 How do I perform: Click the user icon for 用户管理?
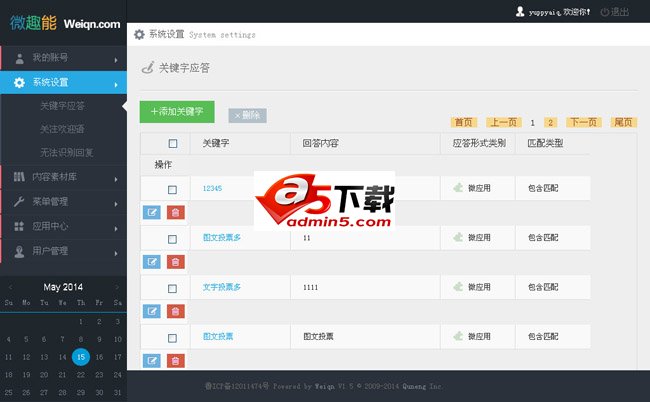tap(19, 251)
